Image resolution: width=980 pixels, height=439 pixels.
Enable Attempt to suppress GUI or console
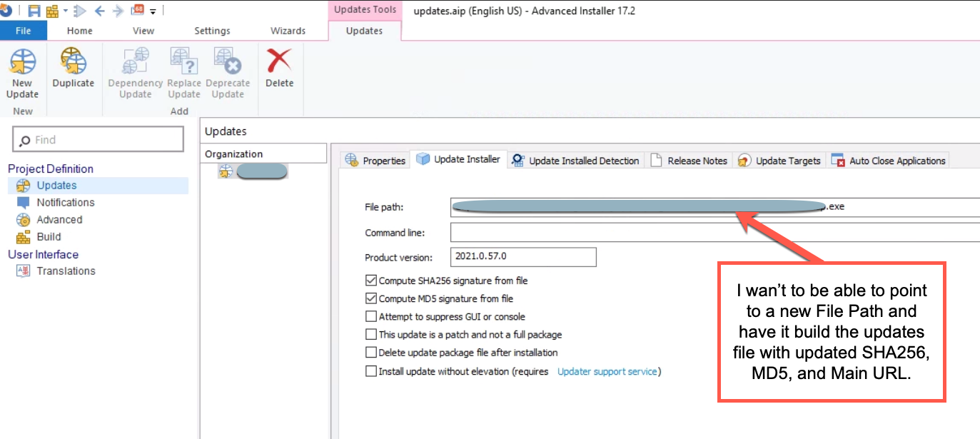pos(370,316)
